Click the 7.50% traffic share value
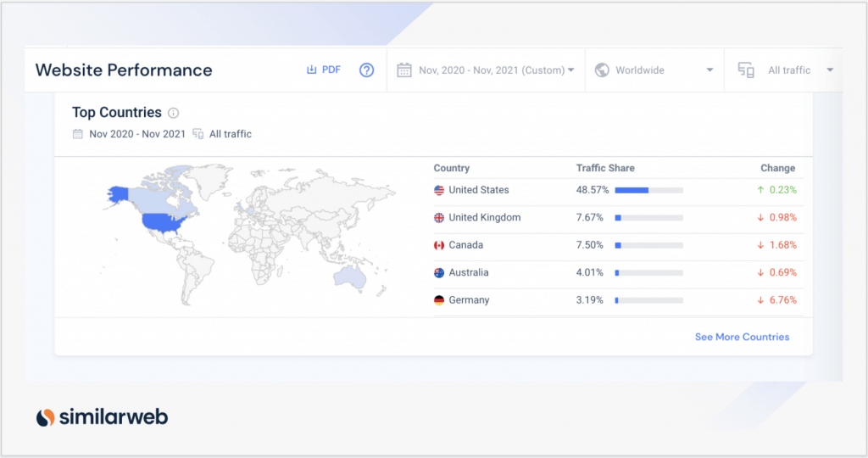This screenshot has height=458, width=868. 590,245
